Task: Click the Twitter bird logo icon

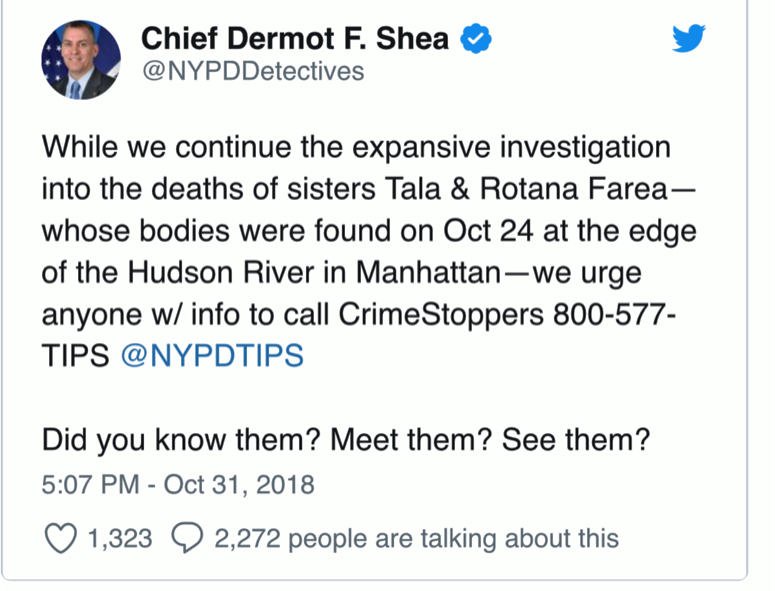Action: point(689,38)
